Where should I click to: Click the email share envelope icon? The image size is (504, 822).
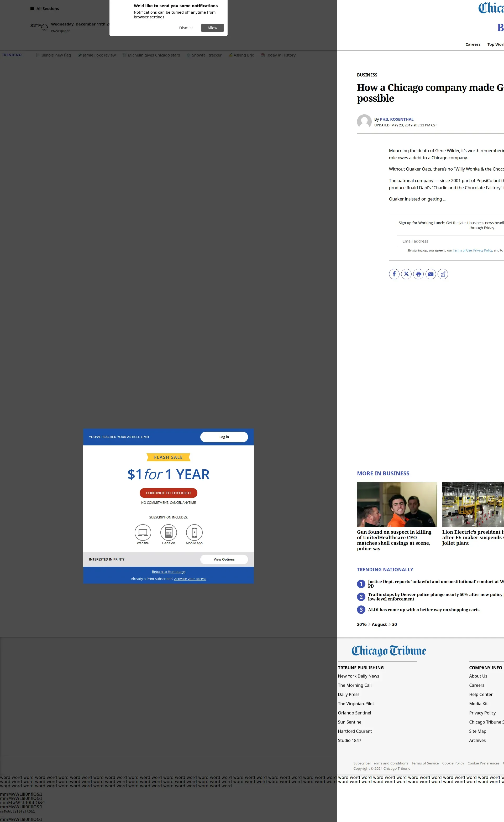click(x=430, y=274)
